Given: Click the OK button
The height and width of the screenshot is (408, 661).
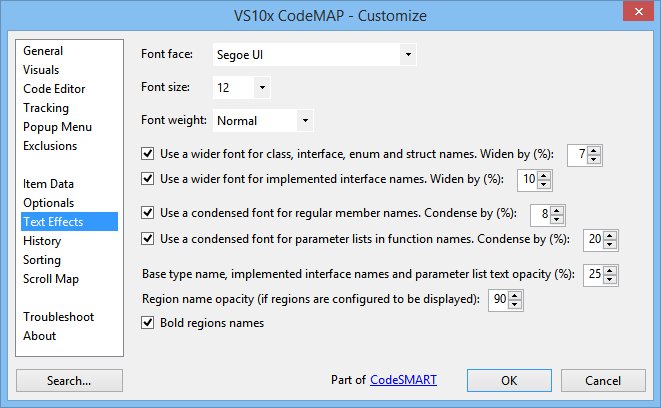Looking at the screenshot, I should [x=509, y=381].
